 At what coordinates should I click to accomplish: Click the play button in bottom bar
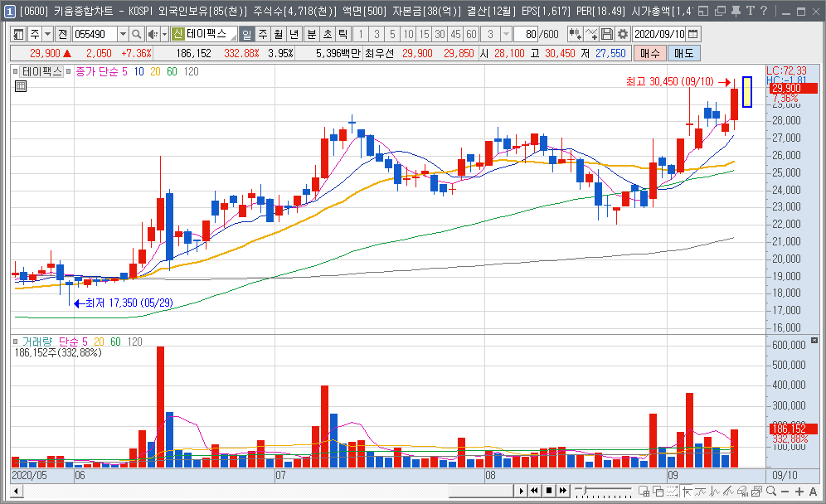point(521,491)
